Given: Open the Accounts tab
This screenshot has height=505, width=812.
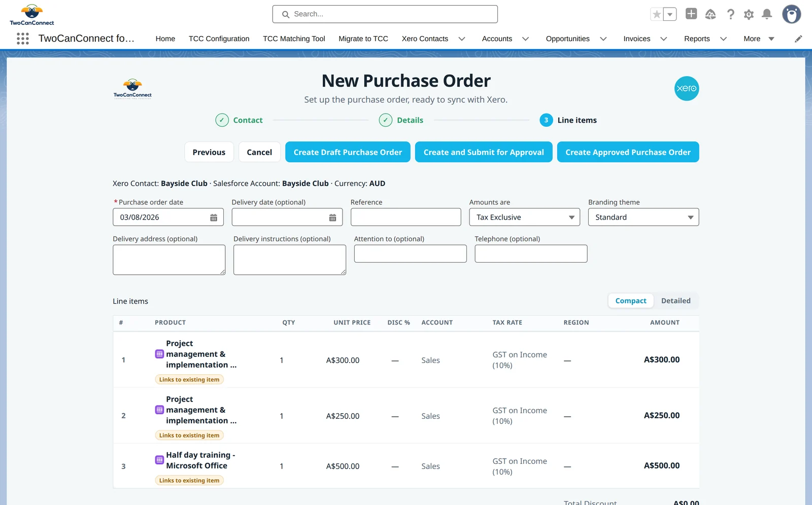Looking at the screenshot, I should 497,39.
